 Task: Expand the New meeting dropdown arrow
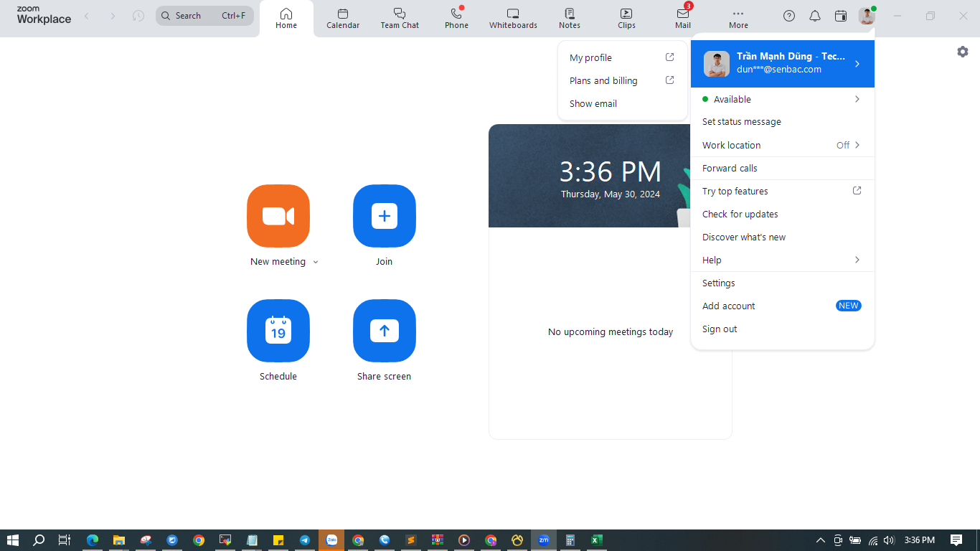(x=316, y=263)
